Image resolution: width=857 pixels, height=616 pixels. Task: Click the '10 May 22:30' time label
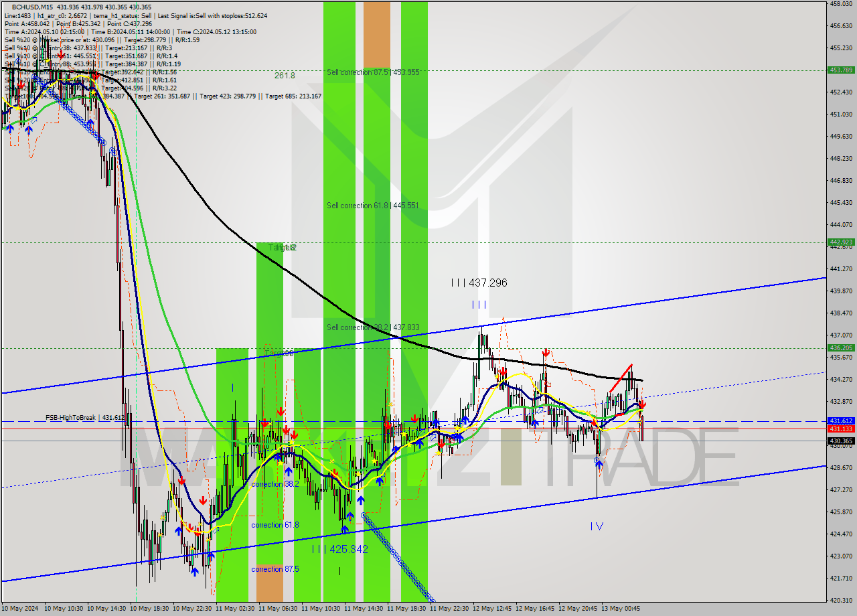[193, 609]
